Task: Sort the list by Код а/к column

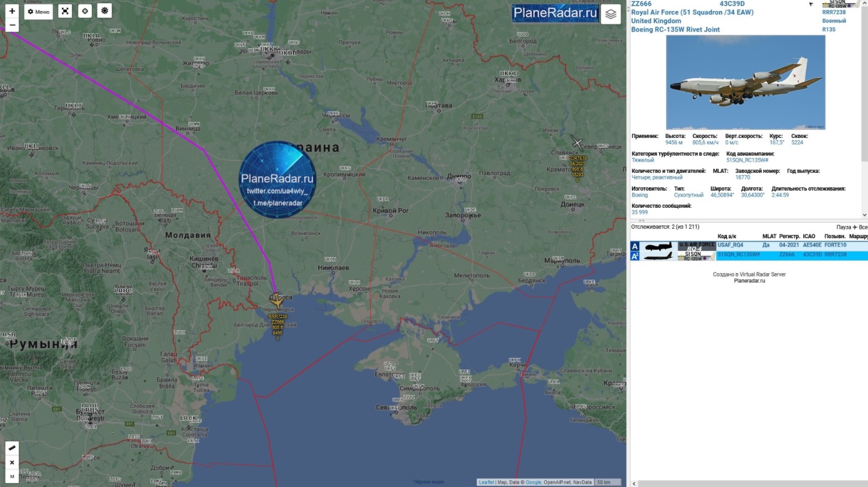Action: pyautogui.click(x=726, y=237)
